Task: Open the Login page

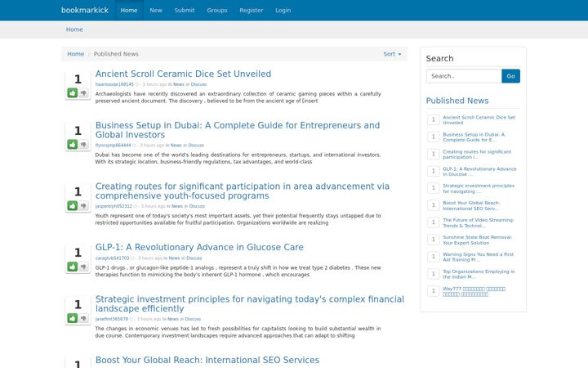Action: 283,10
